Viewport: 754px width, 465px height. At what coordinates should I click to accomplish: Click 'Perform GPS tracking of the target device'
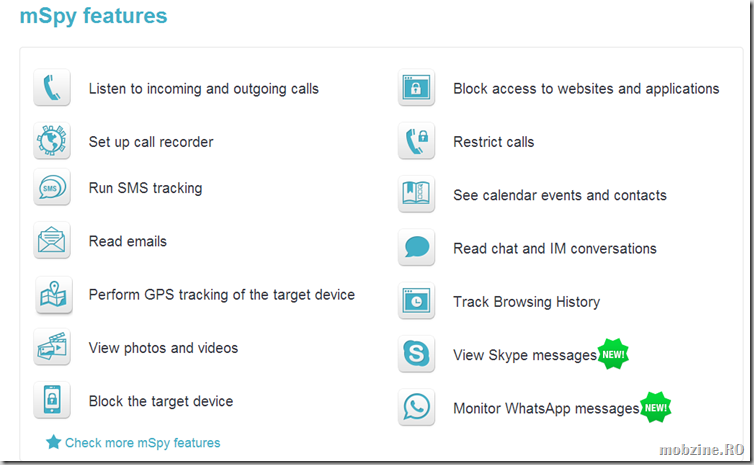[222, 295]
